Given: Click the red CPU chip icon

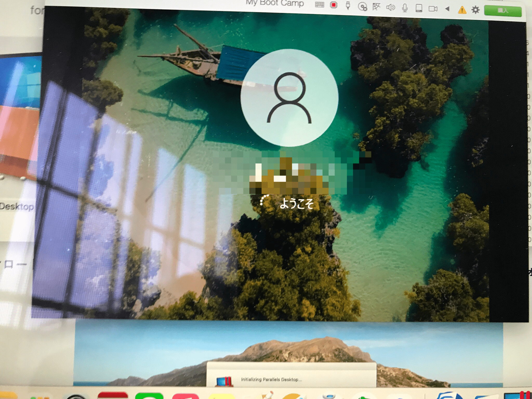Looking at the screenshot, I should click(334, 5).
